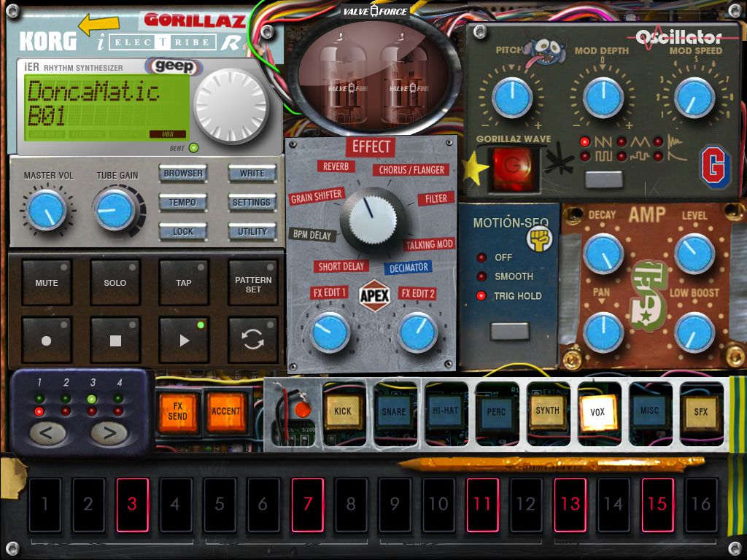Click the gray oscillator wave select button
This screenshot has width=747, height=560.
point(603,180)
